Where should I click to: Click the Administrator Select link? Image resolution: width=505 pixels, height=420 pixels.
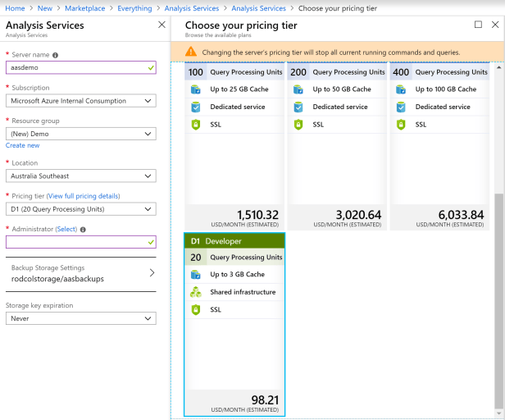coord(66,229)
